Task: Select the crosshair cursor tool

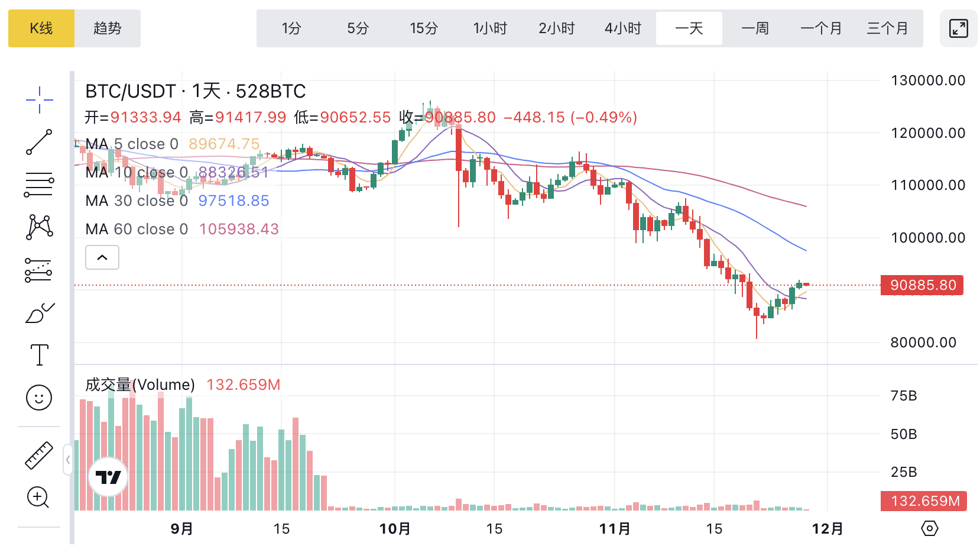Action: tap(39, 99)
